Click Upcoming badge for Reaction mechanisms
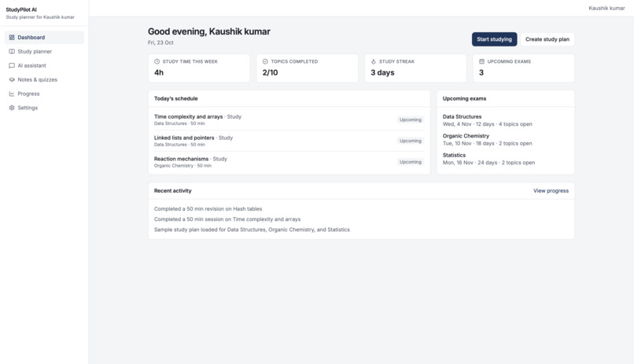 (411, 162)
